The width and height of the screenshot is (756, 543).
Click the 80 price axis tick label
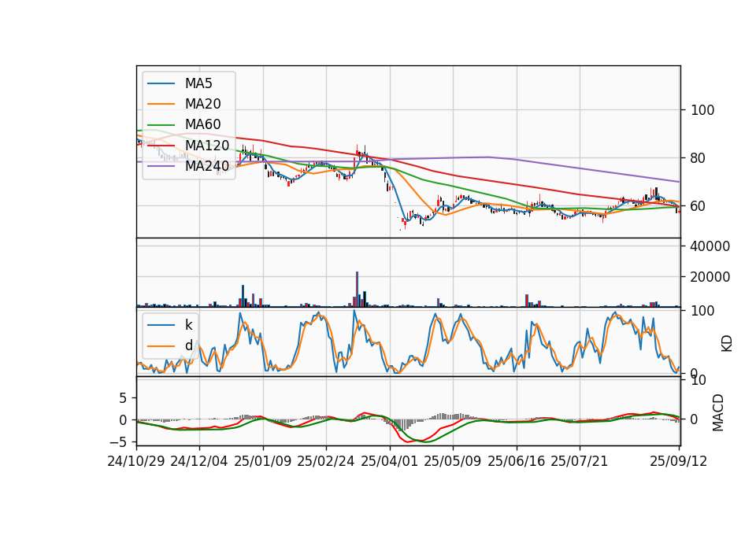(x=698, y=158)
